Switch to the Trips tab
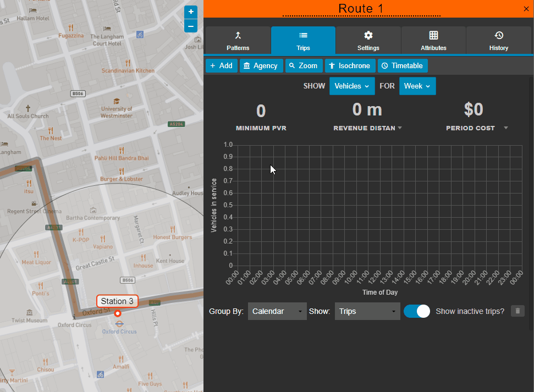 click(x=303, y=40)
